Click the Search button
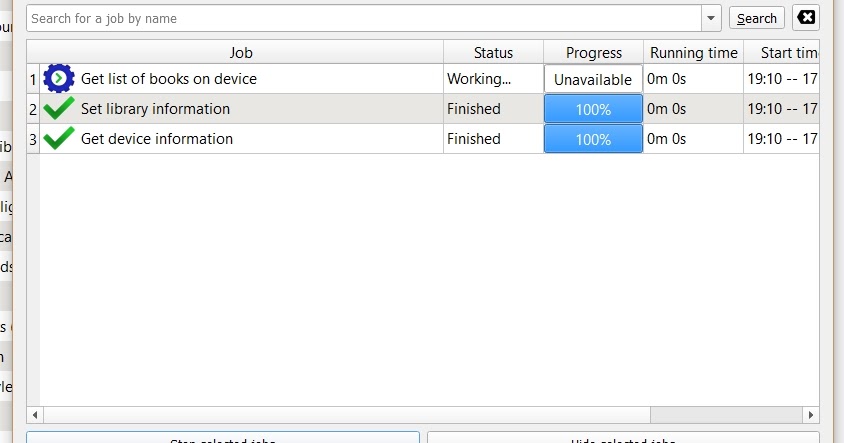Viewport: 844px width, 443px height. (x=756, y=18)
